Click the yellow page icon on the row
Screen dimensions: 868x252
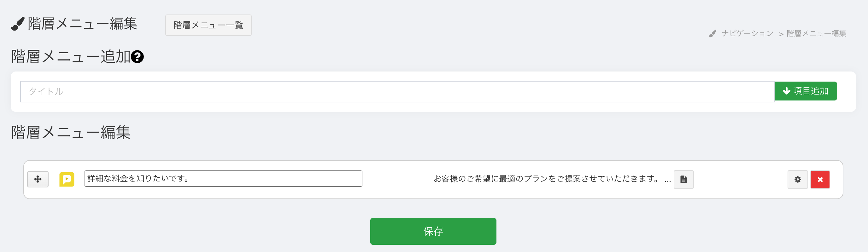(67, 179)
